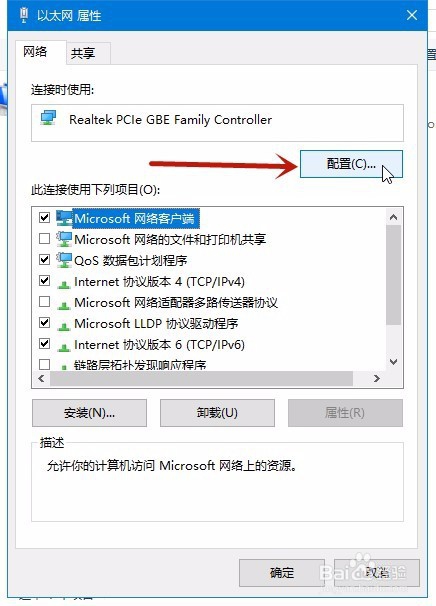The width and height of the screenshot is (436, 606).
Task: Click the 以太网 属性 title bar icon
Action: (x=24, y=15)
